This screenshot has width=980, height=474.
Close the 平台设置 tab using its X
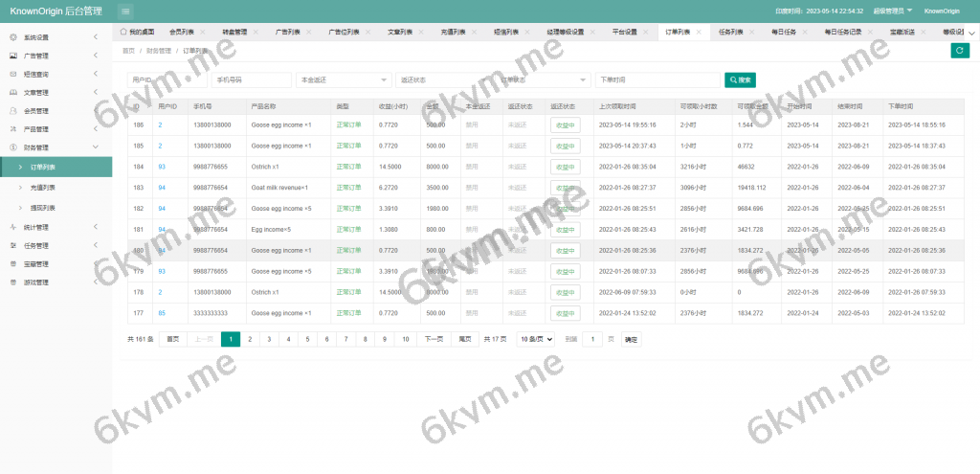[646, 32]
